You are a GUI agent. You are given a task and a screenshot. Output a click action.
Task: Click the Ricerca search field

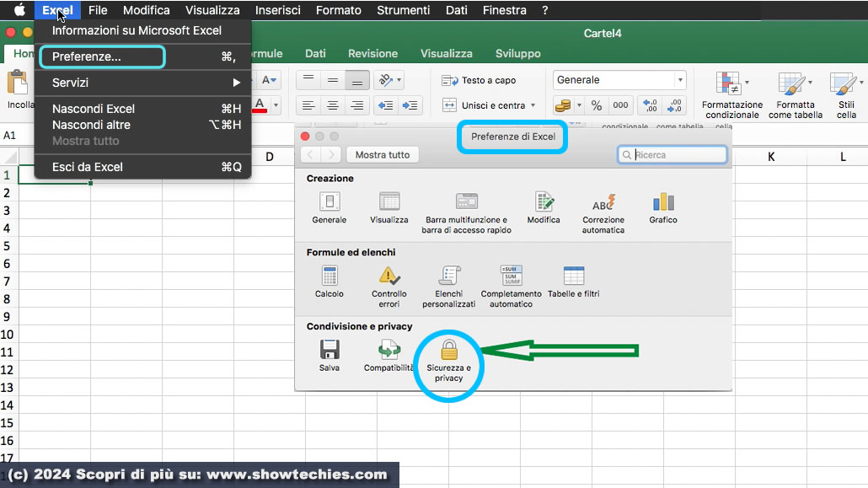[672, 154]
